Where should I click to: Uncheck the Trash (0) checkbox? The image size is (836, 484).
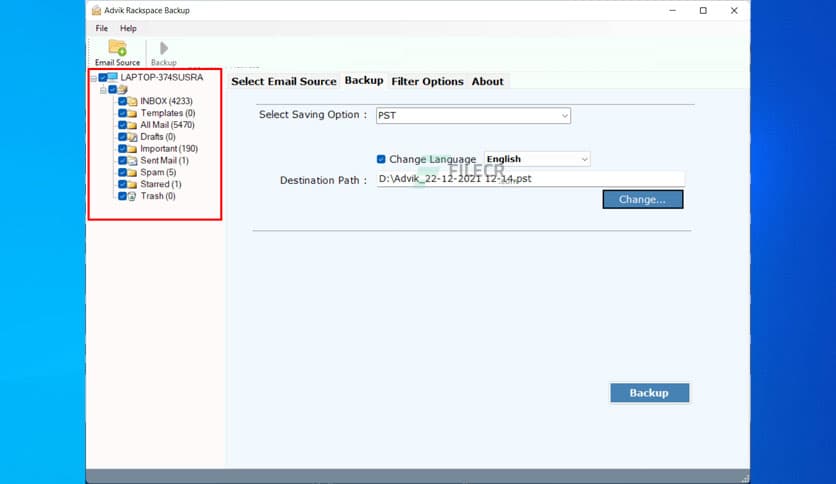(x=122, y=196)
